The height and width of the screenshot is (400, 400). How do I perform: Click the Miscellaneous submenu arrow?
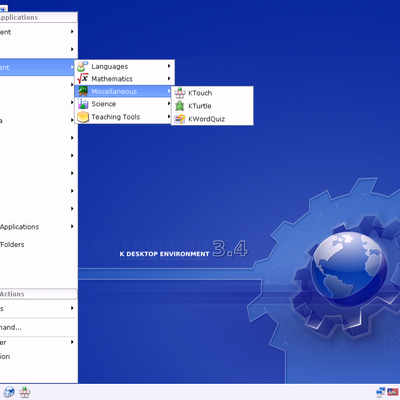click(169, 91)
